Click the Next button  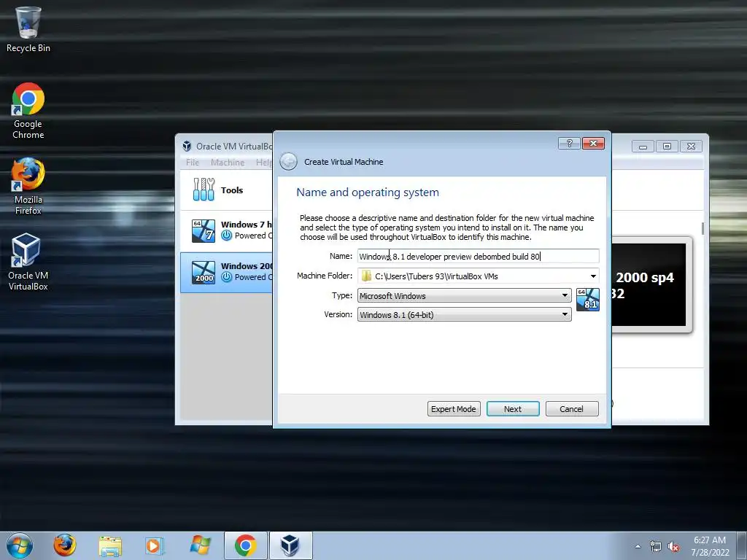[x=513, y=409]
